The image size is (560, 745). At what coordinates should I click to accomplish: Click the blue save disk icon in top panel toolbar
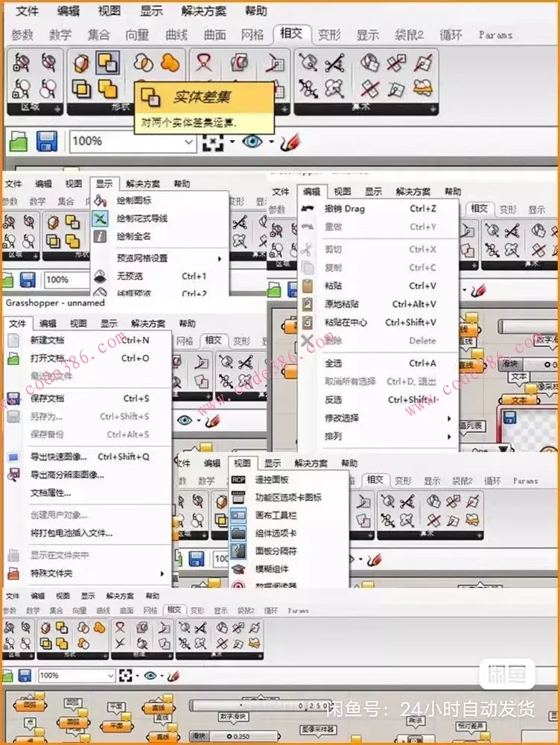pyautogui.click(x=47, y=142)
